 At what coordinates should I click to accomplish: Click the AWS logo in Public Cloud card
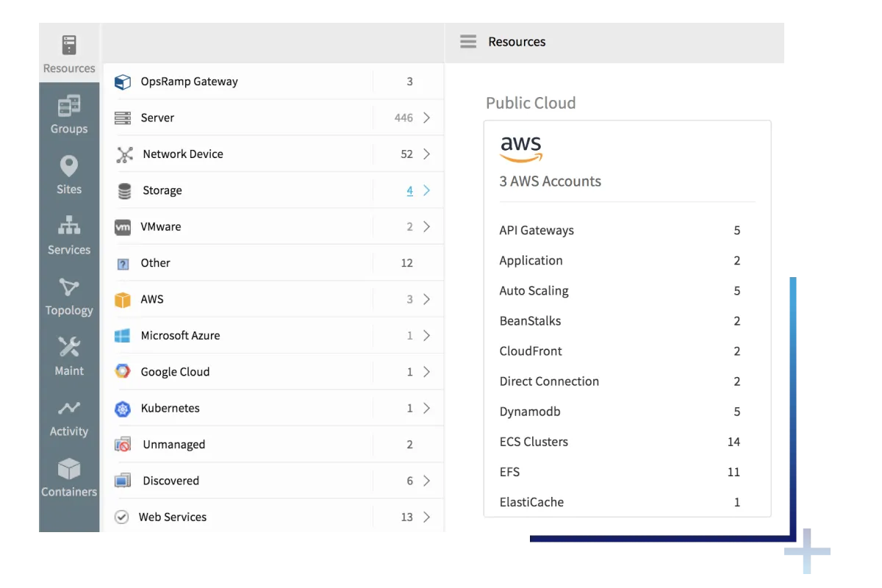point(521,149)
